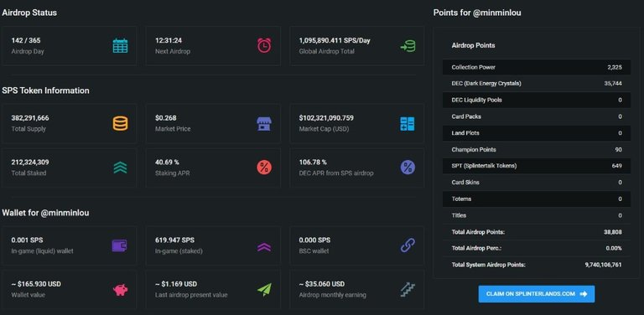Image resolution: width=644 pixels, height=315 pixels.
Task: Click the red Staking APR percent icon
Action: (x=264, y=168)
